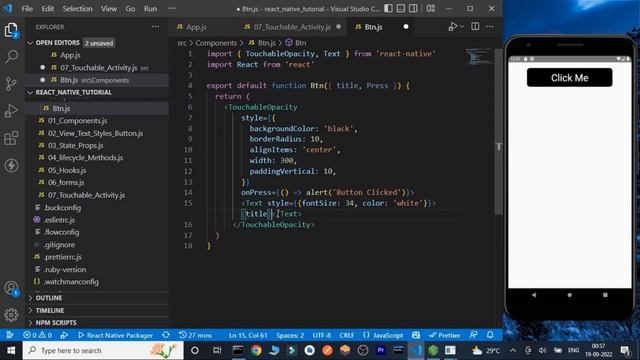Click the Prettier status bar item

444,336
